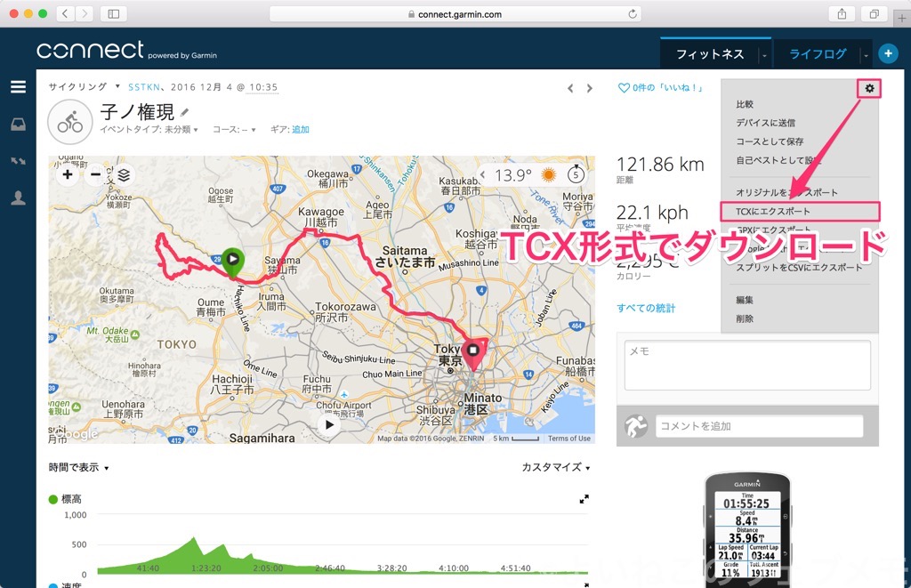Click the inbox tray sidebar icon

(x=18, y=125)
